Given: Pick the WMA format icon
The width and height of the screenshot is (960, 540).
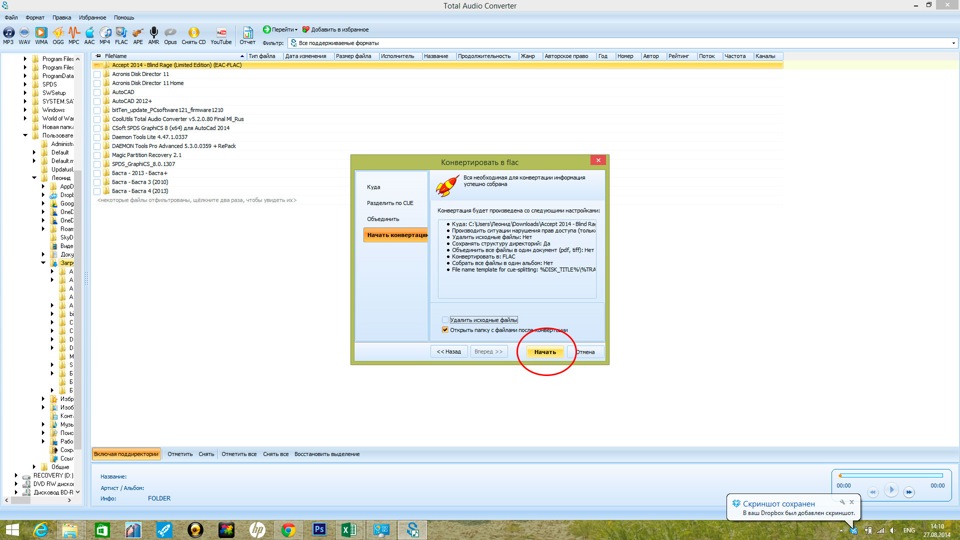Looking at the screenshot, I should pyautogui.click(x=41, y=36).
